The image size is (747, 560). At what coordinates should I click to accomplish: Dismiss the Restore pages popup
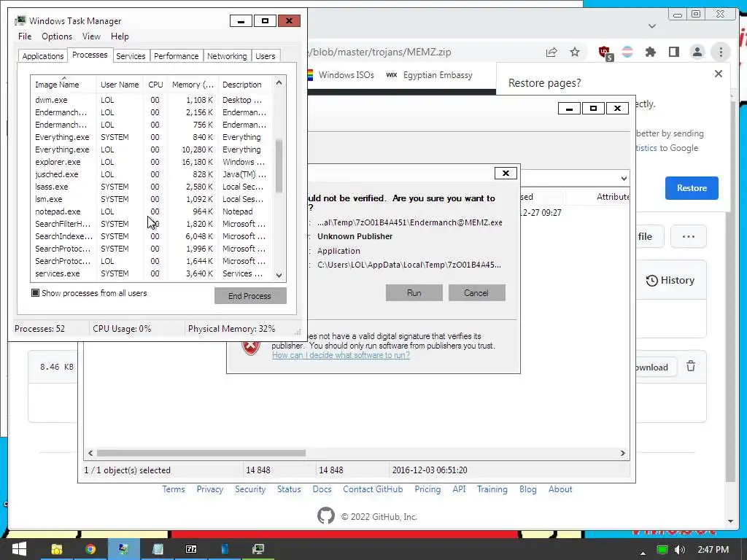tap(719, 74)
